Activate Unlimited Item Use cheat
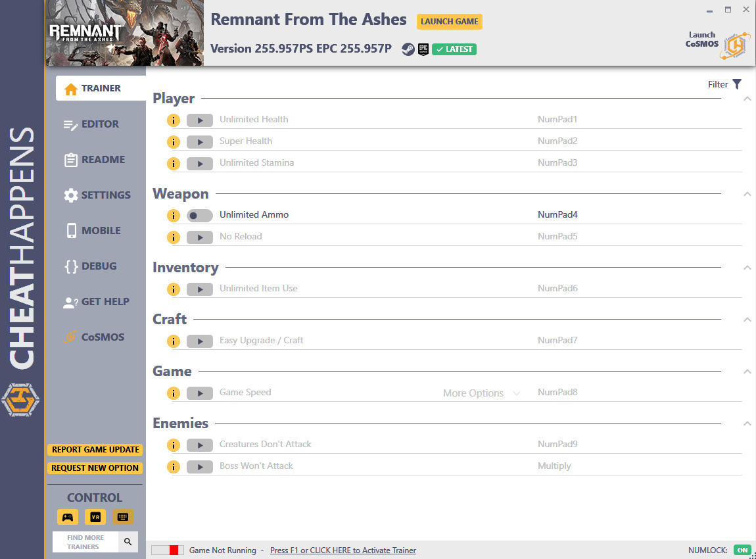The width and height of the screenshot is (756, 559). click(200, 289)
